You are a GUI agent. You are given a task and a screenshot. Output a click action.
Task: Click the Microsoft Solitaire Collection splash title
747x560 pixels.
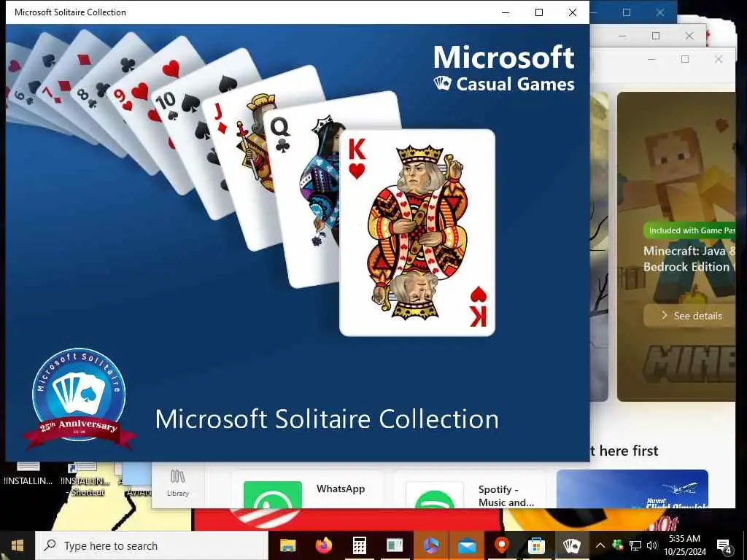pos(327,419)
